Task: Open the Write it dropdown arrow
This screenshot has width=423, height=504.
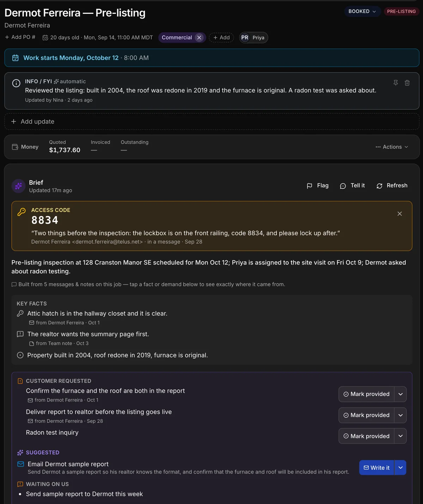Action: (400, 468)
